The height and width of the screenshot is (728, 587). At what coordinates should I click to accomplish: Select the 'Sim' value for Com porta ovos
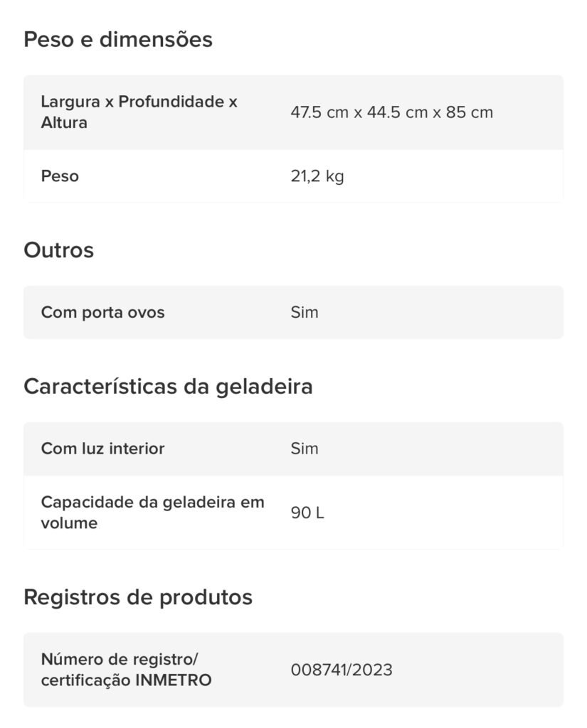[305, 313]
